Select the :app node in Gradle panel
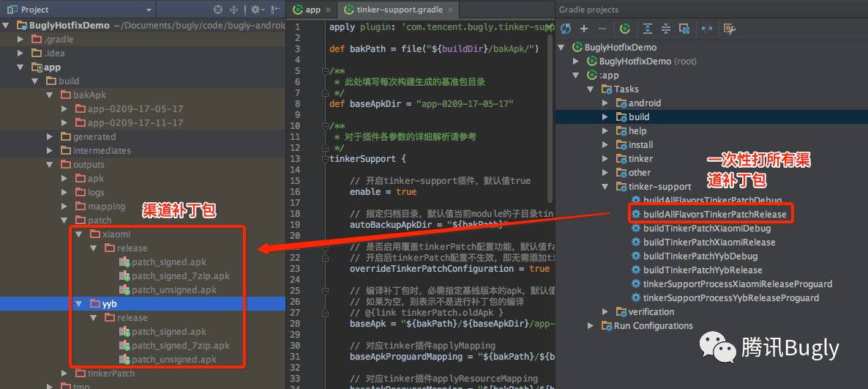Image resolution: width=868 pixels, height=389 pixels. pyautogui.click(x=602, y=75)
